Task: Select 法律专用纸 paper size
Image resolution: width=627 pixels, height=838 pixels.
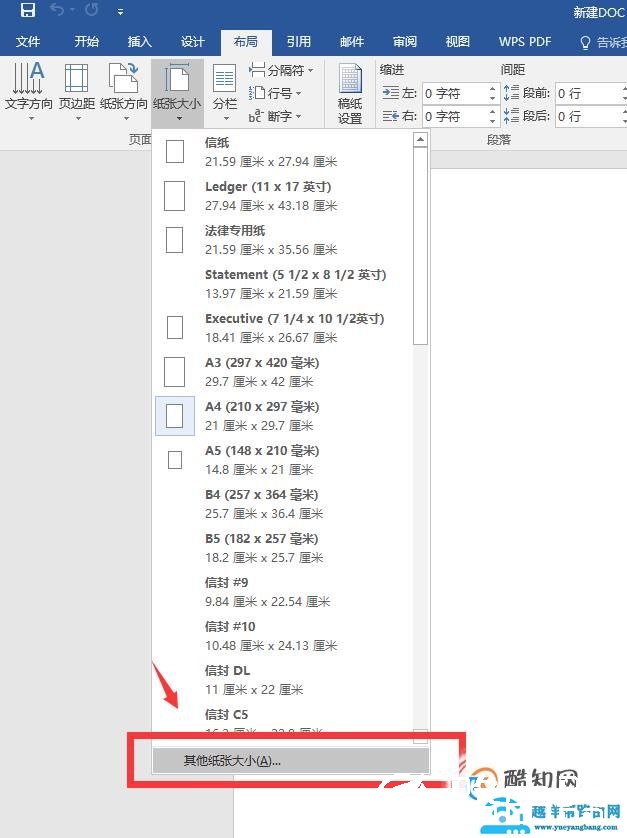Action: coord(282,239)
